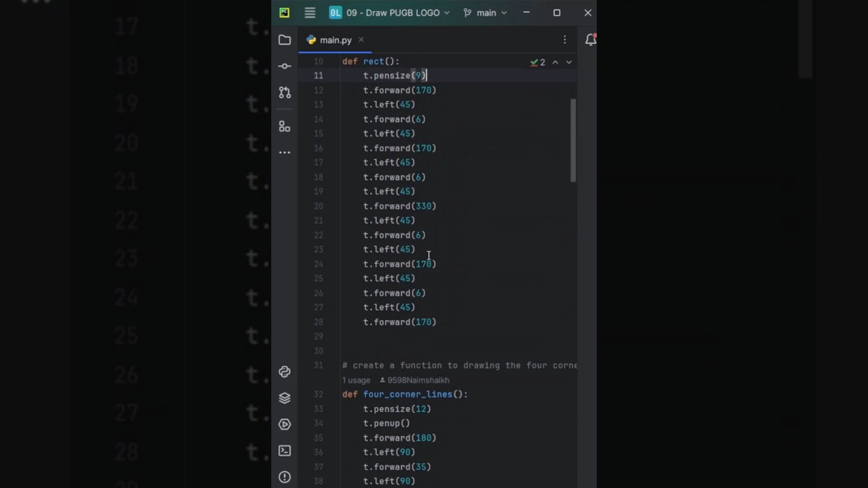
Task: Click gutter line number 32
Action: coord(318,394)
